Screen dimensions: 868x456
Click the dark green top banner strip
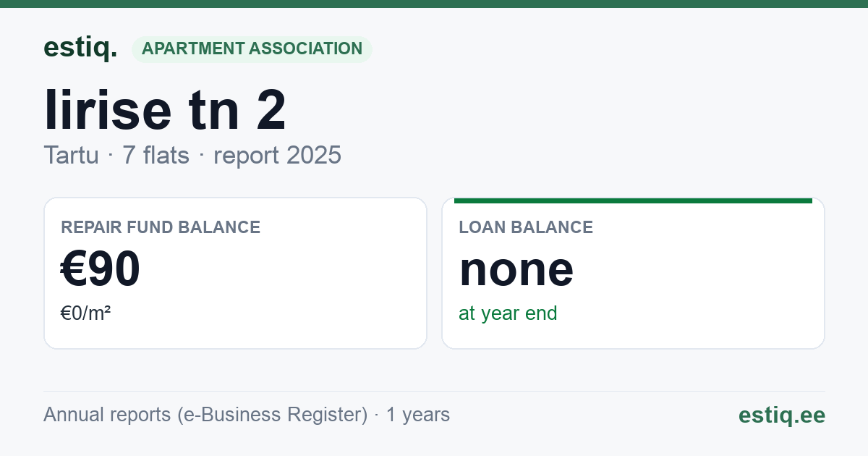(x=434, y=4)
